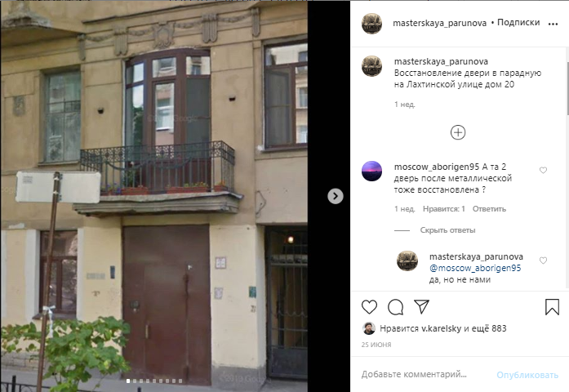Go to next photo with arrow
Screen dimensions: 569x392
coord(336,196)
